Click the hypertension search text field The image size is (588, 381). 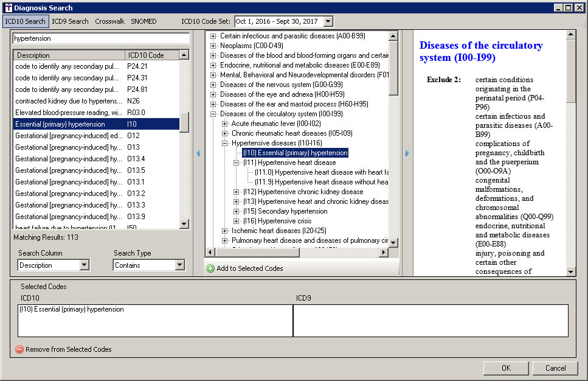tap(100, 38)
